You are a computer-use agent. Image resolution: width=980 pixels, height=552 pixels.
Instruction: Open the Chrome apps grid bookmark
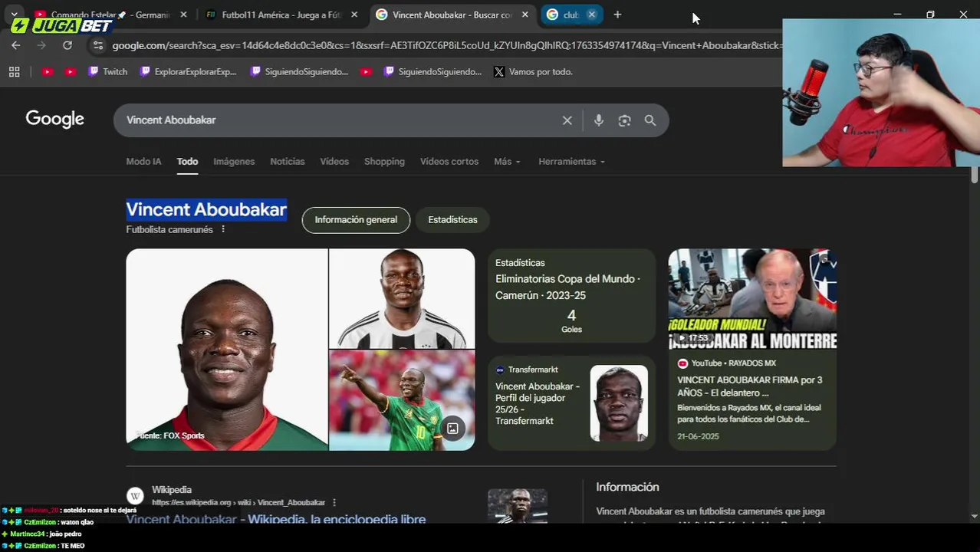coord(14,71)
